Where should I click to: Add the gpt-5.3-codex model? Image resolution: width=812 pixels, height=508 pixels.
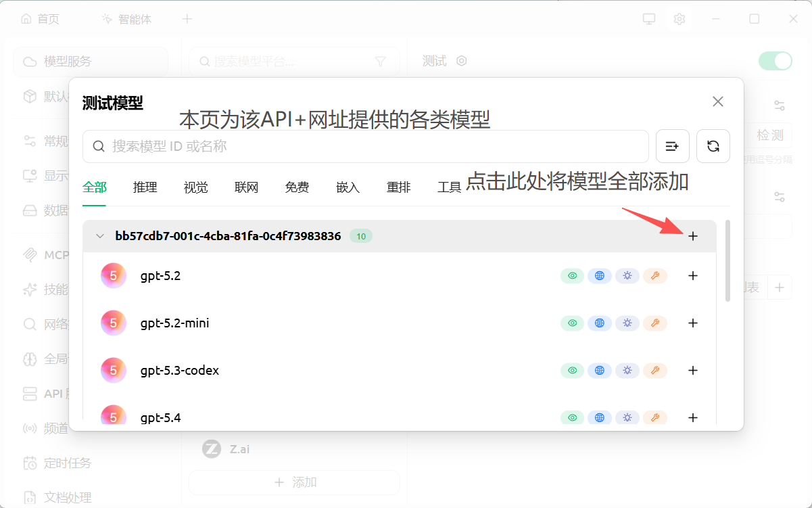tap(692, 370)
